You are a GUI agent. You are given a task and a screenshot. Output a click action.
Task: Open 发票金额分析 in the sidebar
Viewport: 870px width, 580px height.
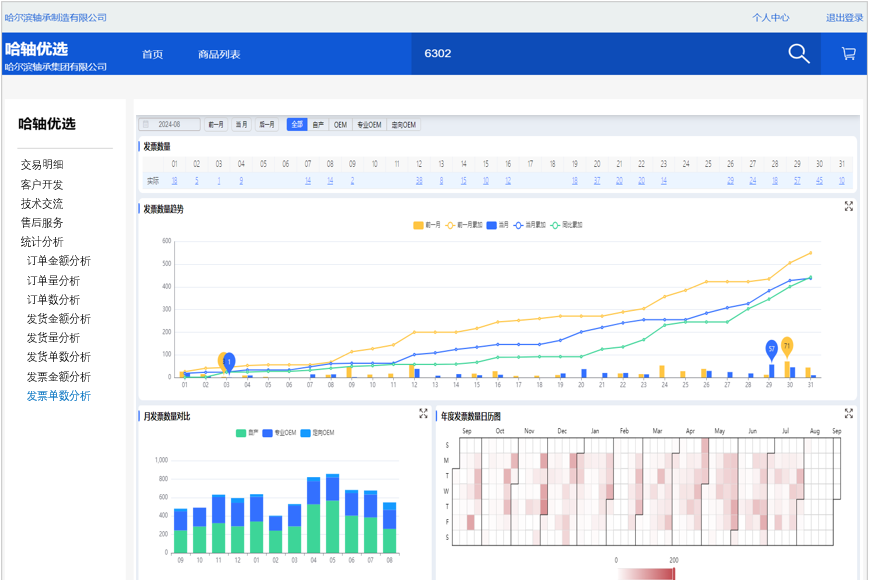tap(59, 377)
